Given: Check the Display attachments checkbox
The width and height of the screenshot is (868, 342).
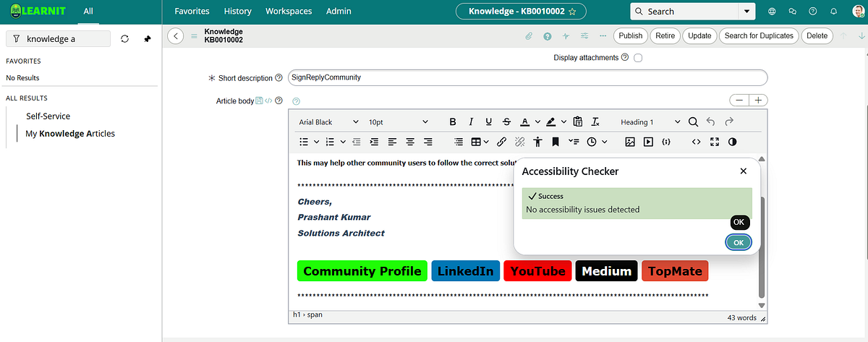Looking at the screenshot, I should click(x=638, y=58).
